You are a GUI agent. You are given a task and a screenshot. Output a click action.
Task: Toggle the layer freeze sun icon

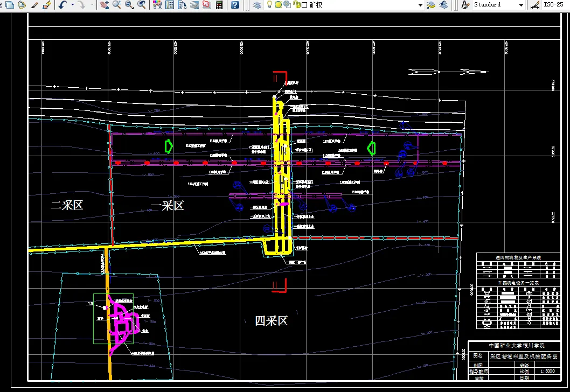point(278,5)
